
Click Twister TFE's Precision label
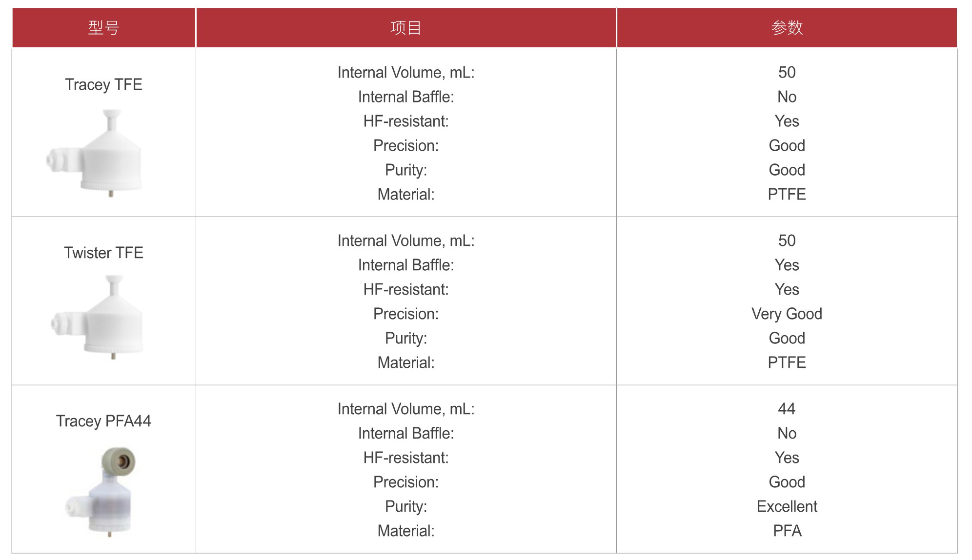click(x=406, y=314)
